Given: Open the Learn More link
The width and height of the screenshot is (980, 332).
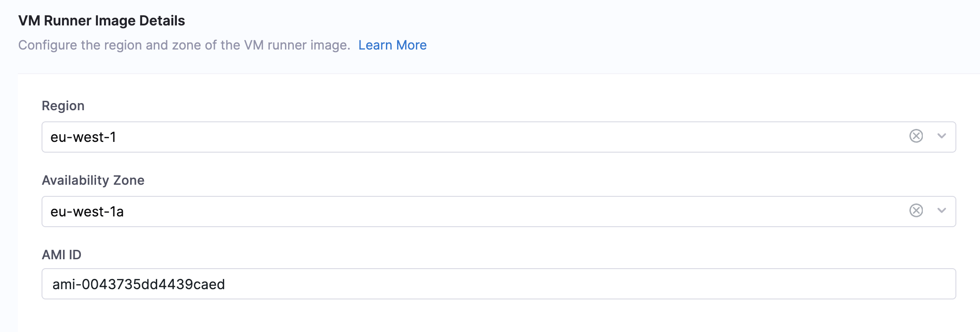Looking at the screenshot, I should (392, 45).
